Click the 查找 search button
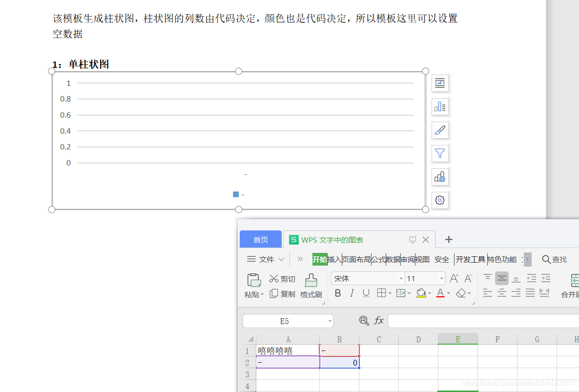The height and width of the screenshot is (392, 579). 554,260
